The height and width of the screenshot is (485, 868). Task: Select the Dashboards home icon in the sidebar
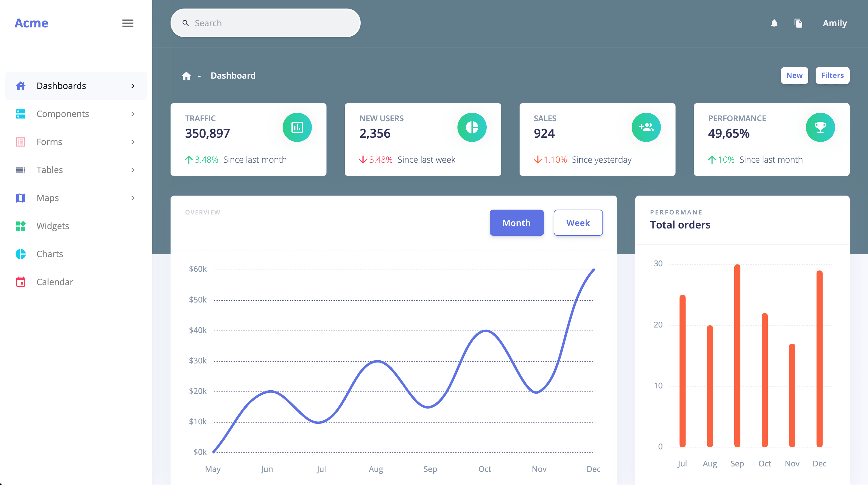click(20, 86)
